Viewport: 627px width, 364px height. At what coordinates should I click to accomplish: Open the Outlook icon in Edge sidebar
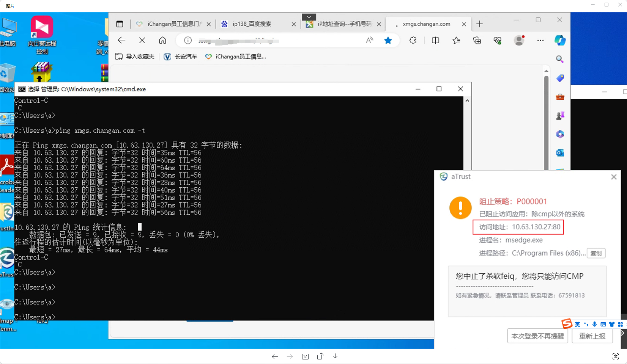point(560,153)
